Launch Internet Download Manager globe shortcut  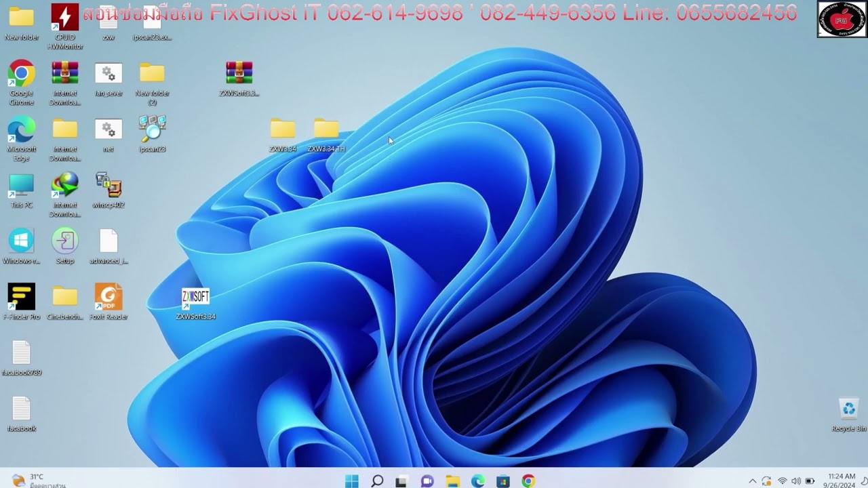click(65, 195)
